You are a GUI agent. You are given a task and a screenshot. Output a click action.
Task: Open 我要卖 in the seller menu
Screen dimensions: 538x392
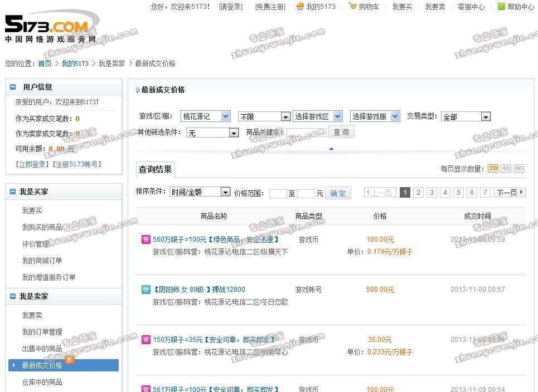[x=32, y=315]
